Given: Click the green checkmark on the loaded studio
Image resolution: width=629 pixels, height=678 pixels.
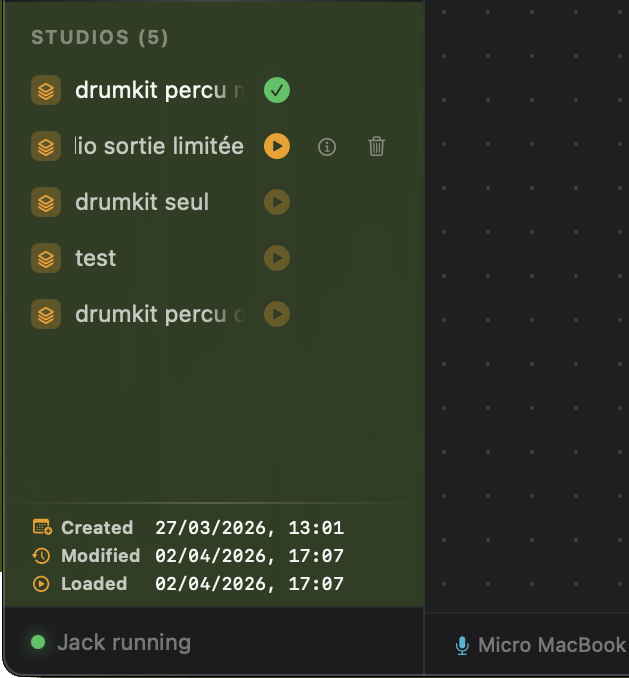Looking at the screenshot, I should 277,90.
